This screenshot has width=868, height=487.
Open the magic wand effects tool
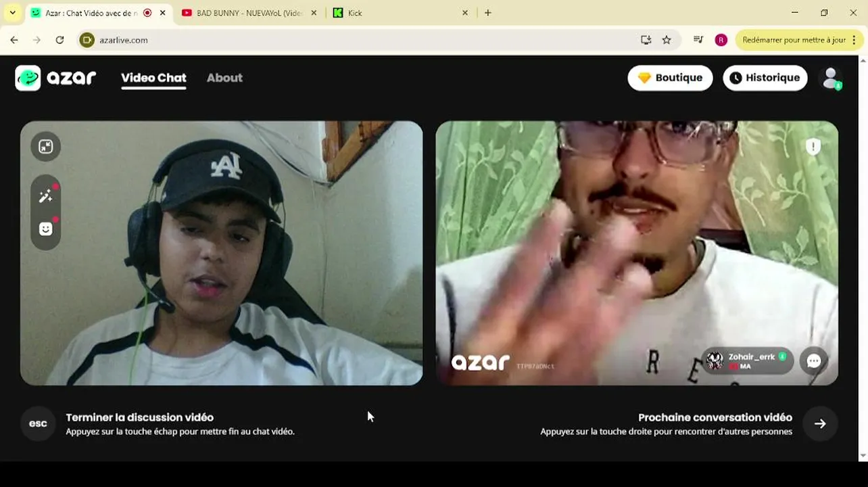click(45, 196)
